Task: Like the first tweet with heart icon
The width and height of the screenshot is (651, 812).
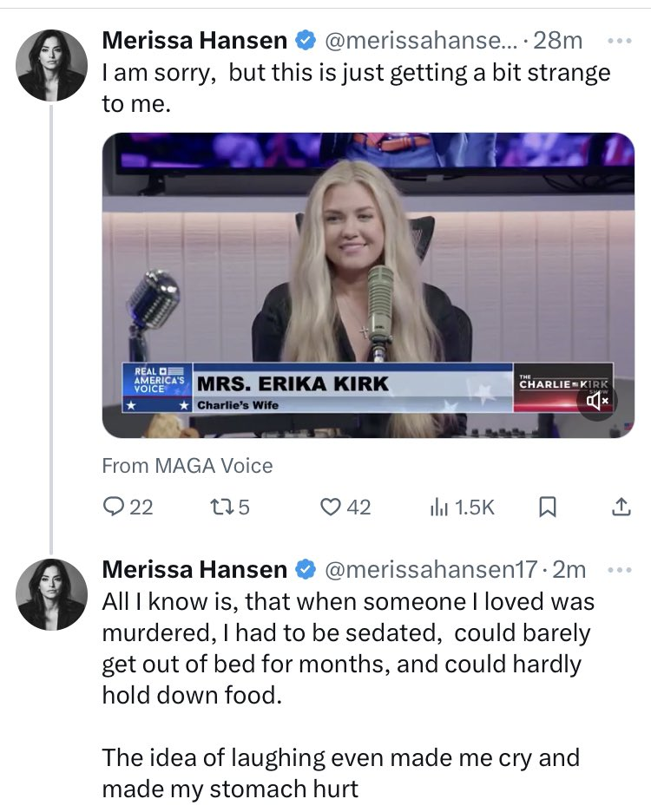Action: pos(331,507)
